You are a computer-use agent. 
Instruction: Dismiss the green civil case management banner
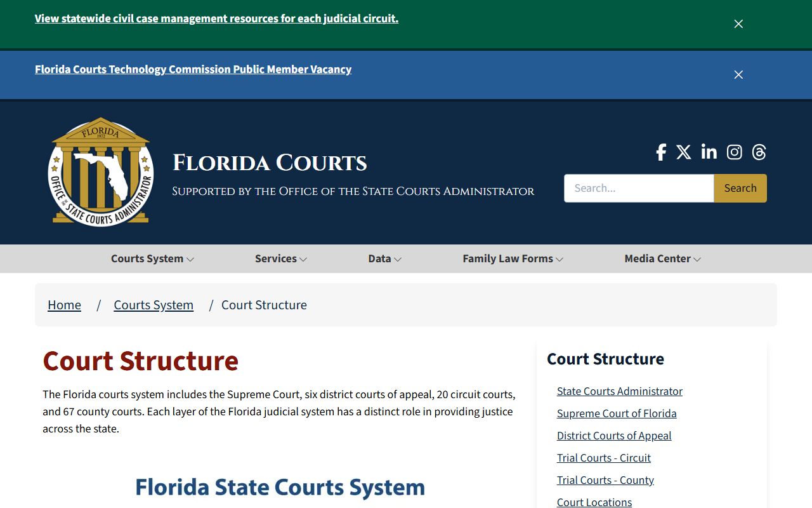[738, 24]
